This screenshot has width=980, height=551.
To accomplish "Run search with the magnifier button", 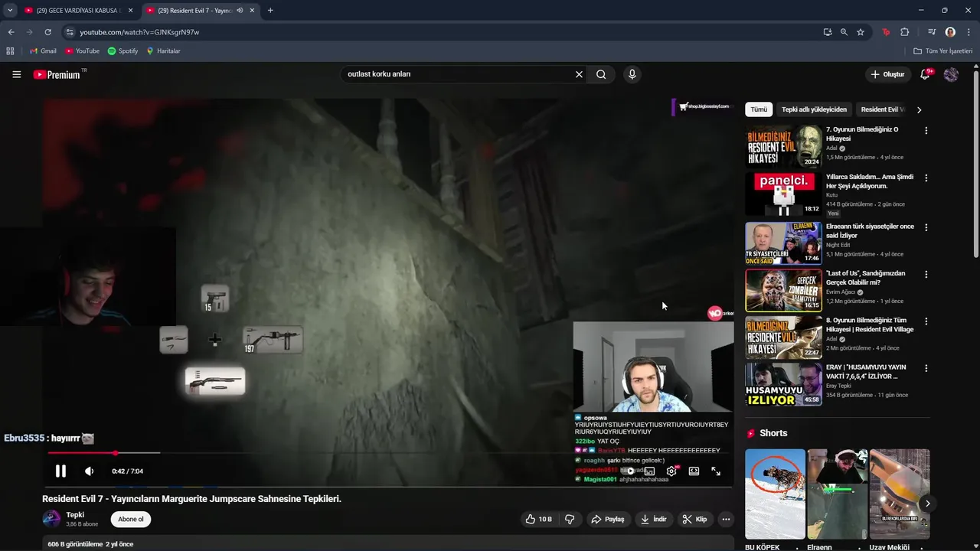I will pos(601,74).
